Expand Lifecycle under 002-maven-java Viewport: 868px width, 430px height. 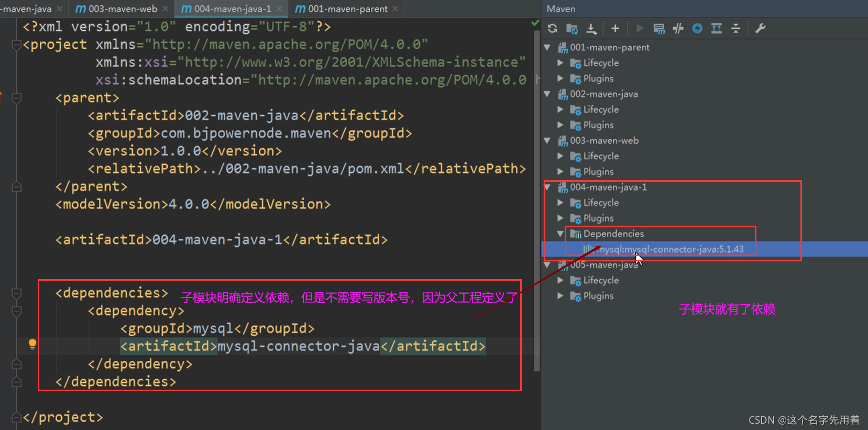561,109
